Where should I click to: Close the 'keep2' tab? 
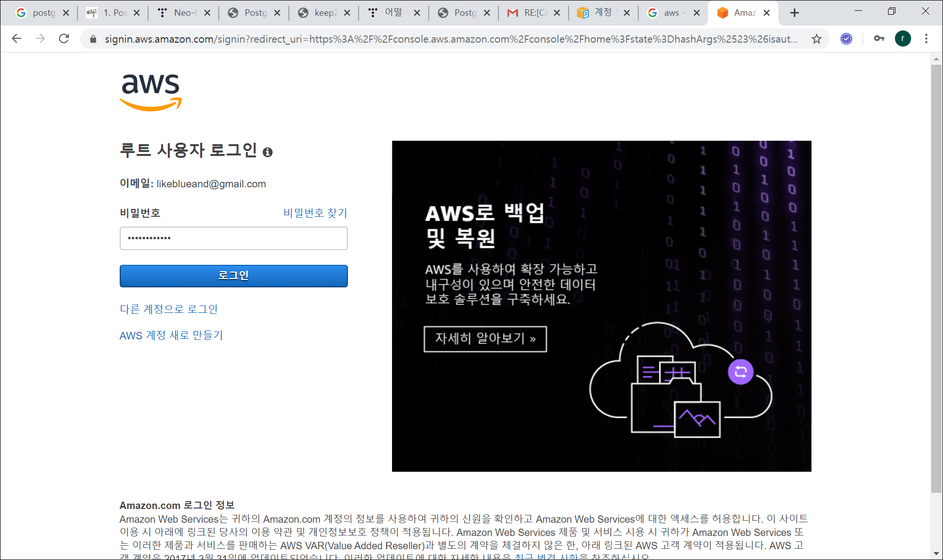347,13
